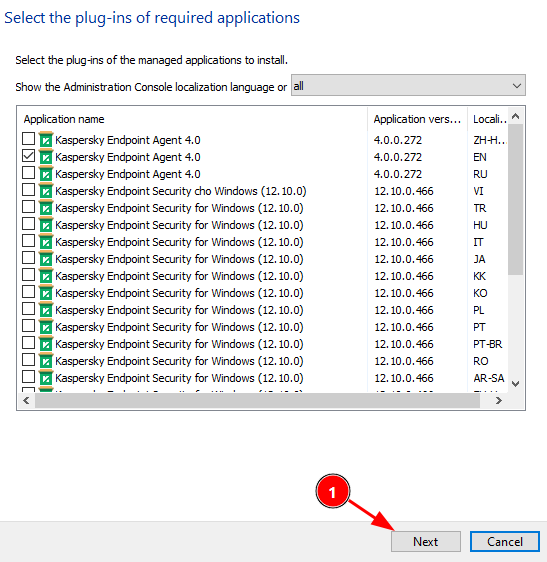Sort by the Application name column header
The height and width of the screenshot is (562, 547).
[192, 119]
